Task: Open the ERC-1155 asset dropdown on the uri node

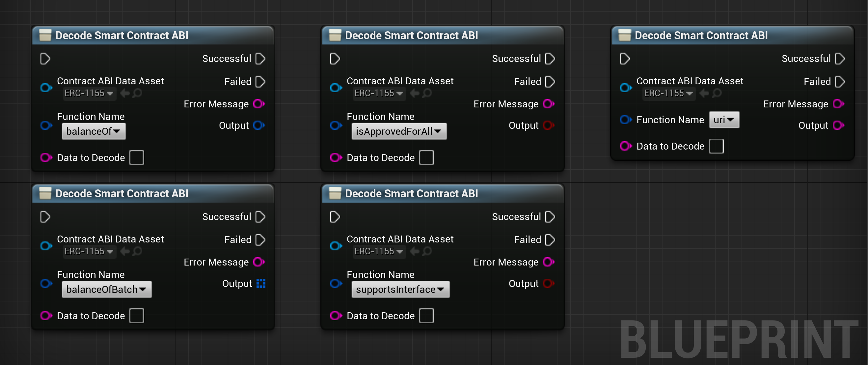Action: [668, 93]
